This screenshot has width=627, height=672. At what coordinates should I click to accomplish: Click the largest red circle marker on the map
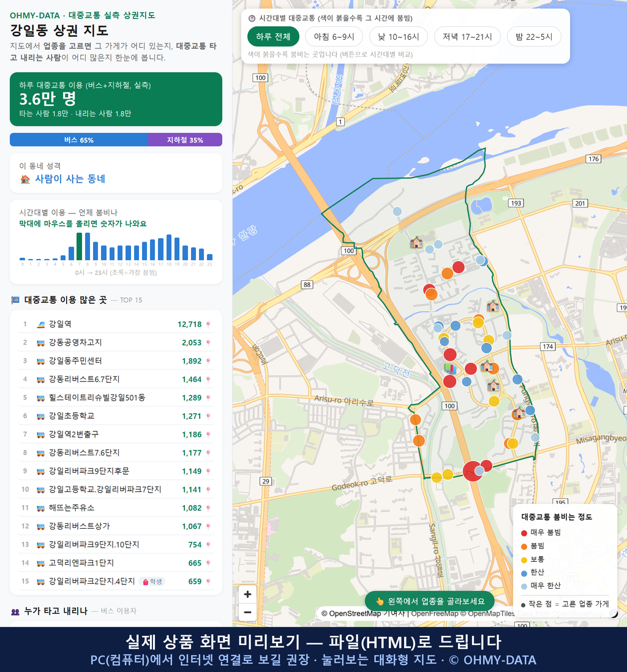(472, 471)
